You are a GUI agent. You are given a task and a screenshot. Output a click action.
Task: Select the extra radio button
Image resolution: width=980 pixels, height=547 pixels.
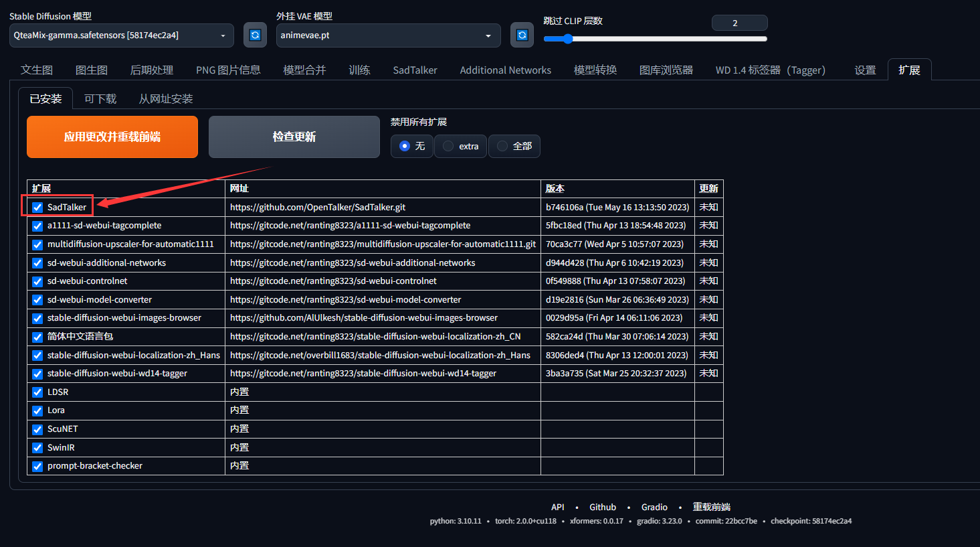[447, 146]
